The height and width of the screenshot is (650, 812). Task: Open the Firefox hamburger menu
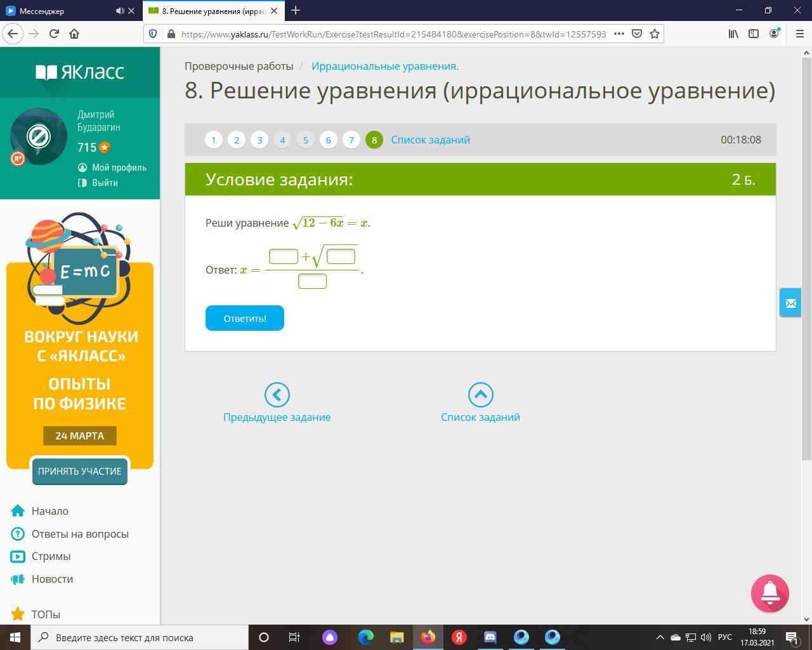[x=799, y=34]
